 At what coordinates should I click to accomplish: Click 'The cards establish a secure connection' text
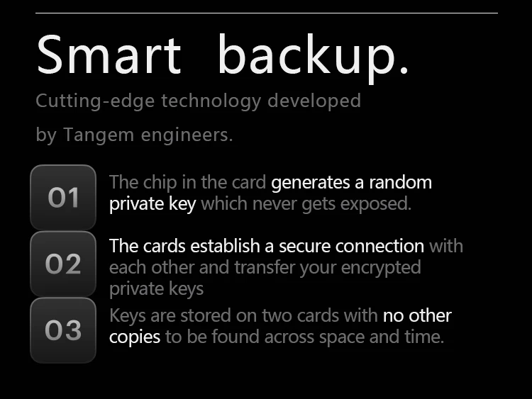pos(266,246)
